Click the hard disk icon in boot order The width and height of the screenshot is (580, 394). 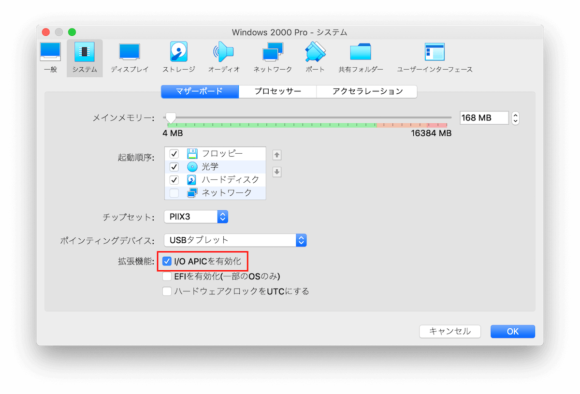[192, 180]
